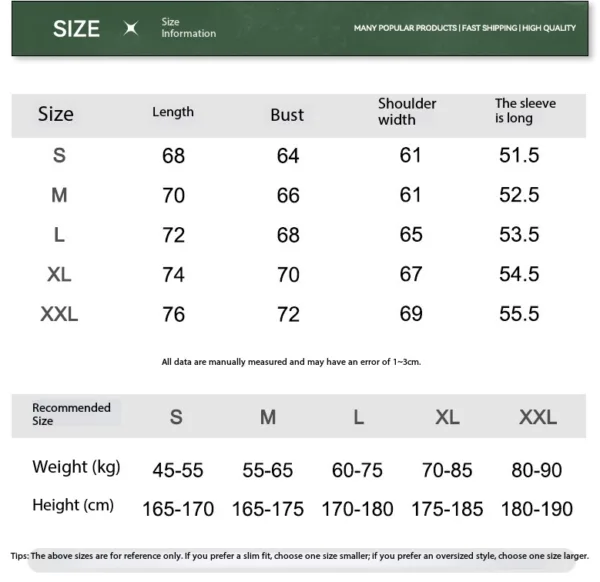Click the Weight (kg) row label

76,467
